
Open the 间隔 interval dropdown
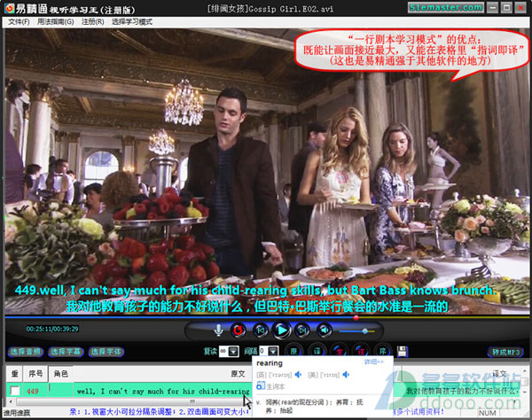click(x=273, y=351)
